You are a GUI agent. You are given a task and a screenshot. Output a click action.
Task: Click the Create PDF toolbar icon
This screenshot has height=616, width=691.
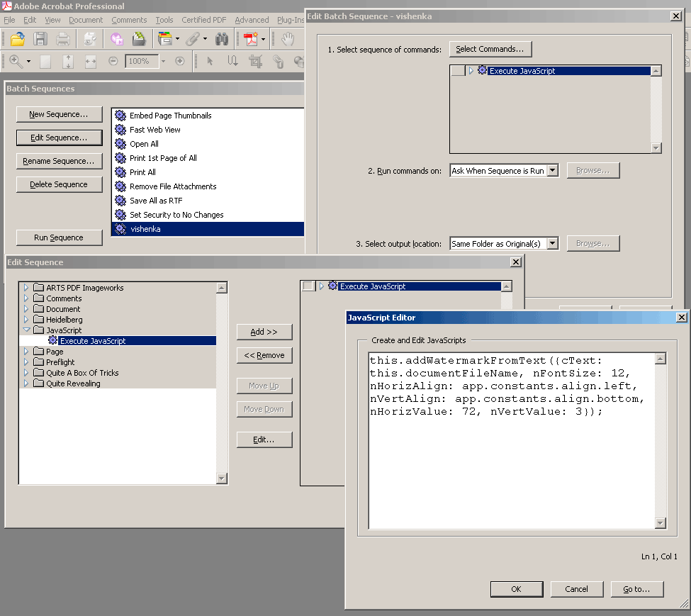pyautogui.click(x=251, y=39)
